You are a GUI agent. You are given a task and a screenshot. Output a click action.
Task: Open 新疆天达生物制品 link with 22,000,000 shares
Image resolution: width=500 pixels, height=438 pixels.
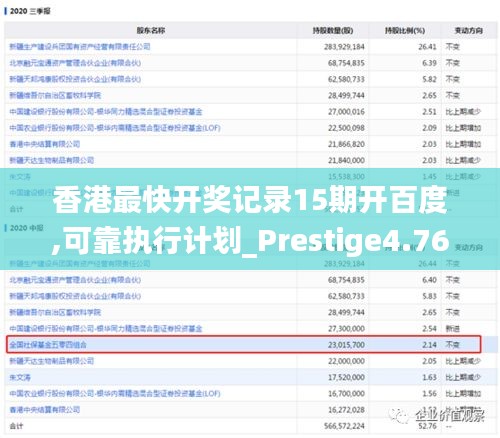click(52, 361)
